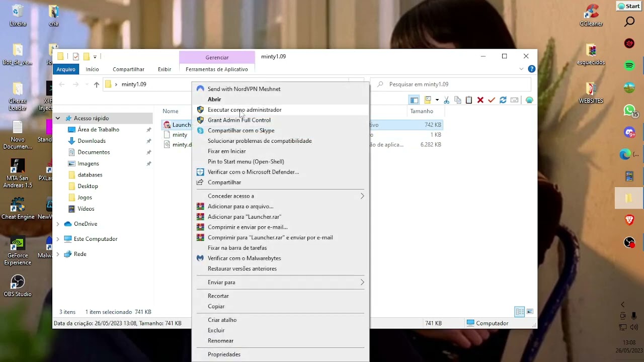644x362 pixels.
Task: Expand the OneDrive tree node
Action: [x=58, y=224]
